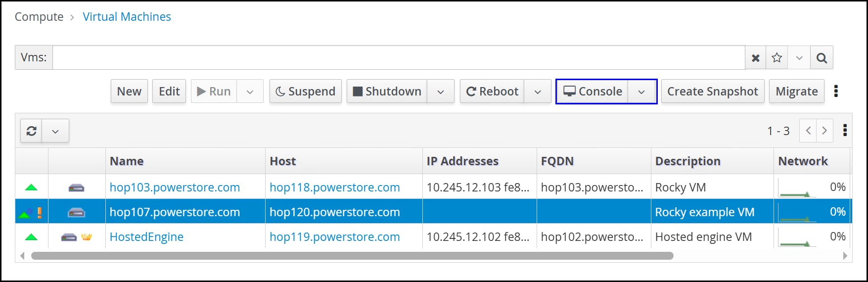Expand the Shutdown options dropdown arrow

(x=440, y=92)
